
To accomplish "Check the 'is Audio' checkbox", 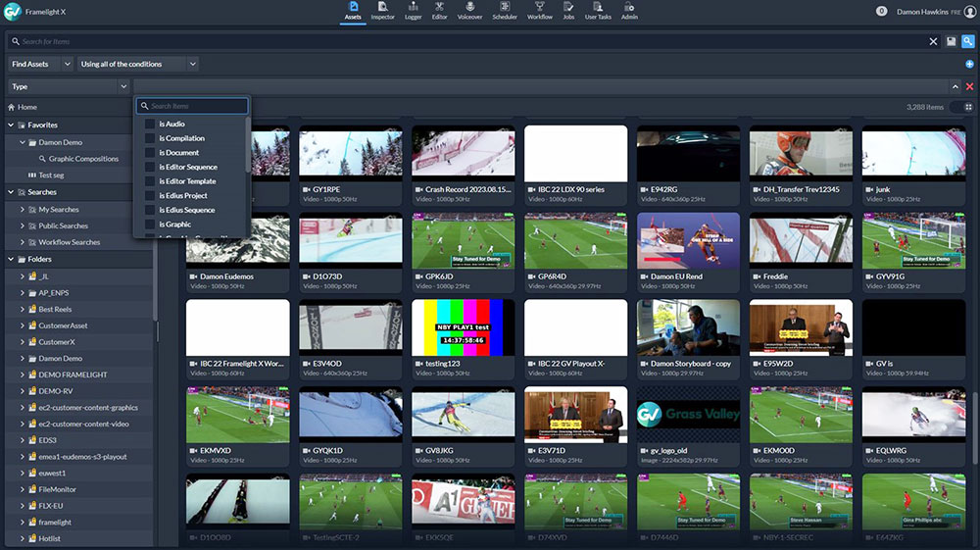I will coord(150,125).
